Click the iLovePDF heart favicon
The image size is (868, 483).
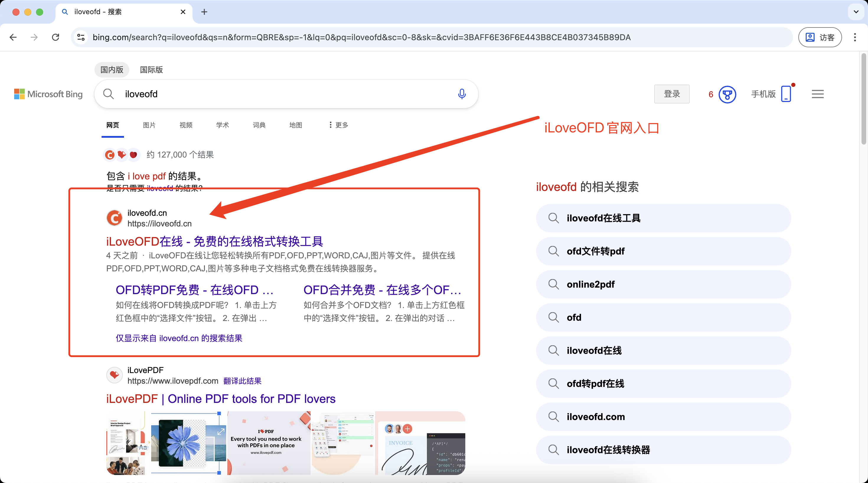tap(114, 375)
